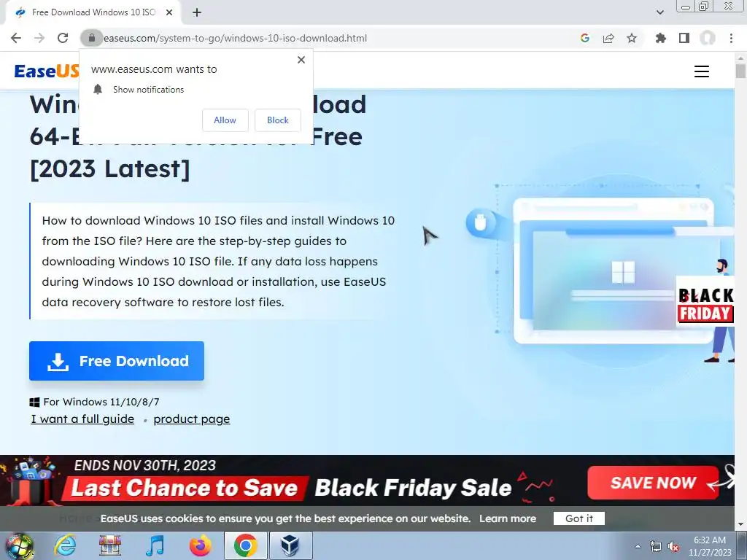Toggle the browser side panel
The height and width of the screenshot is (560, 747).
(684, 38)
